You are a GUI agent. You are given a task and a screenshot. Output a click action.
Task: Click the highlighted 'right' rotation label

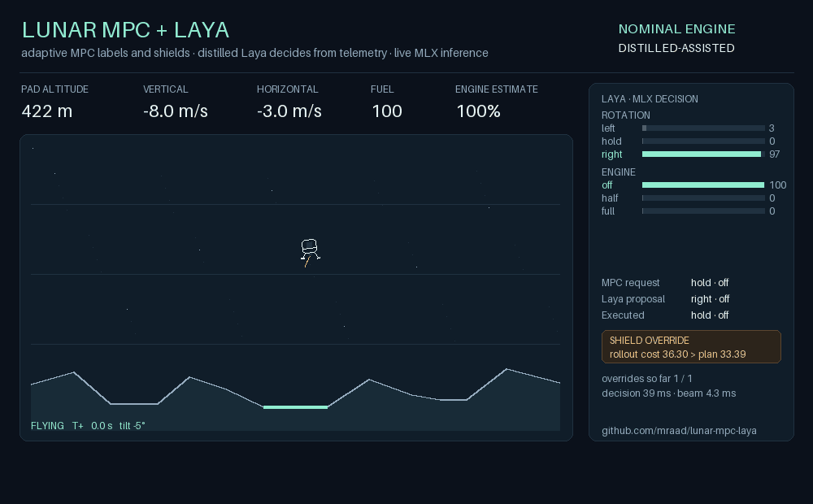pyautogui.click(x=612, y=154)
